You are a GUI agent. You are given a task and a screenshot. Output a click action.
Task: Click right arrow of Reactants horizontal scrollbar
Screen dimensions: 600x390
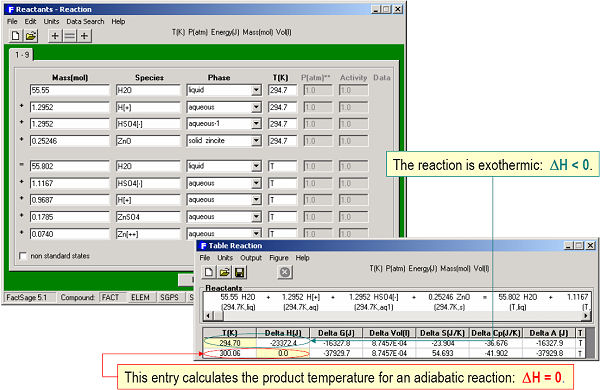coord(585,316)
